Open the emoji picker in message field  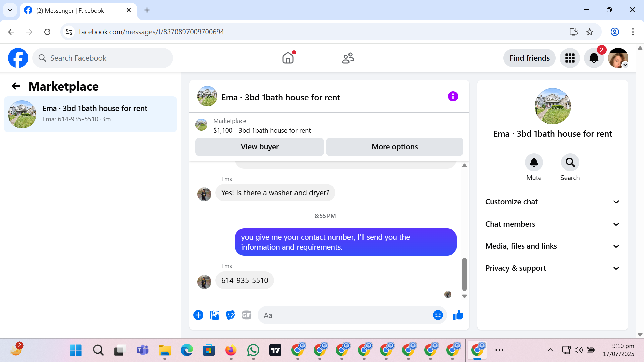438,315
